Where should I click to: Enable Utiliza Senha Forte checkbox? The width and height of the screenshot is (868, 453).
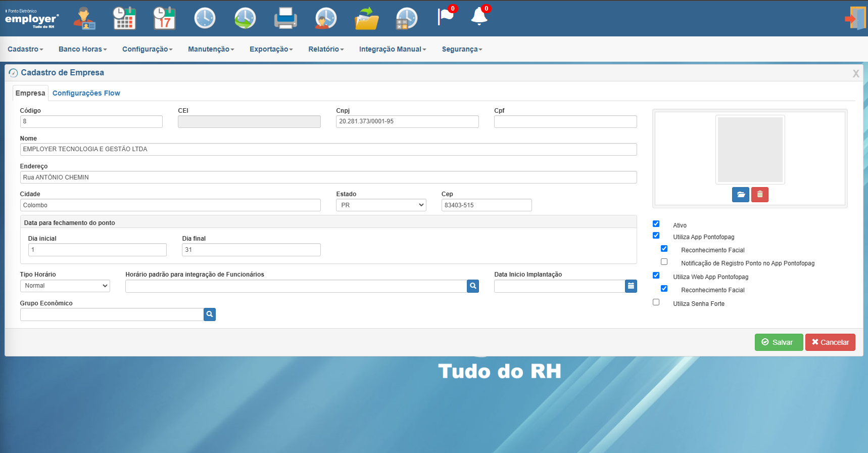656,302
